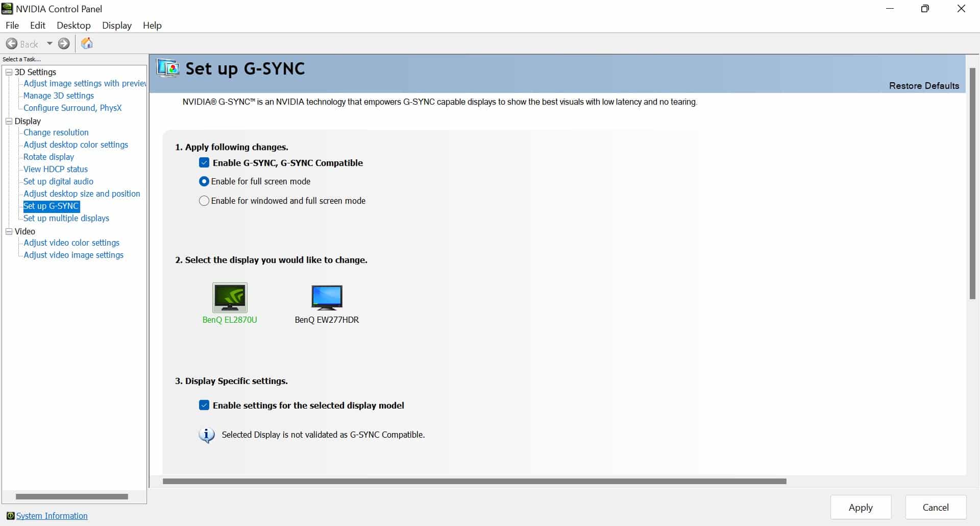
Task: Open Configure Surround, PhysX
Action: (x=72, y=108)
